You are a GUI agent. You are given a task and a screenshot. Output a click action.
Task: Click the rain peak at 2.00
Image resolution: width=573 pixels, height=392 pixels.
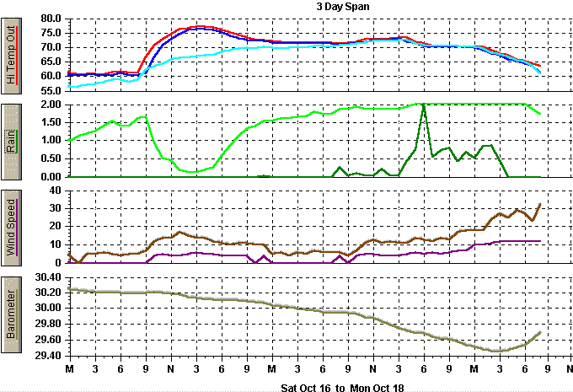click(424, 105)
